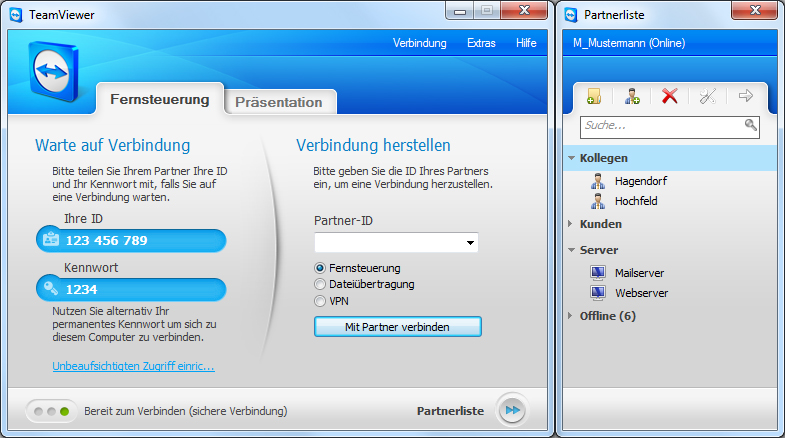The height and width of the screenshot is (438, 785).
Task: Select the Fernsteuerung radio button
Action: 319,268
